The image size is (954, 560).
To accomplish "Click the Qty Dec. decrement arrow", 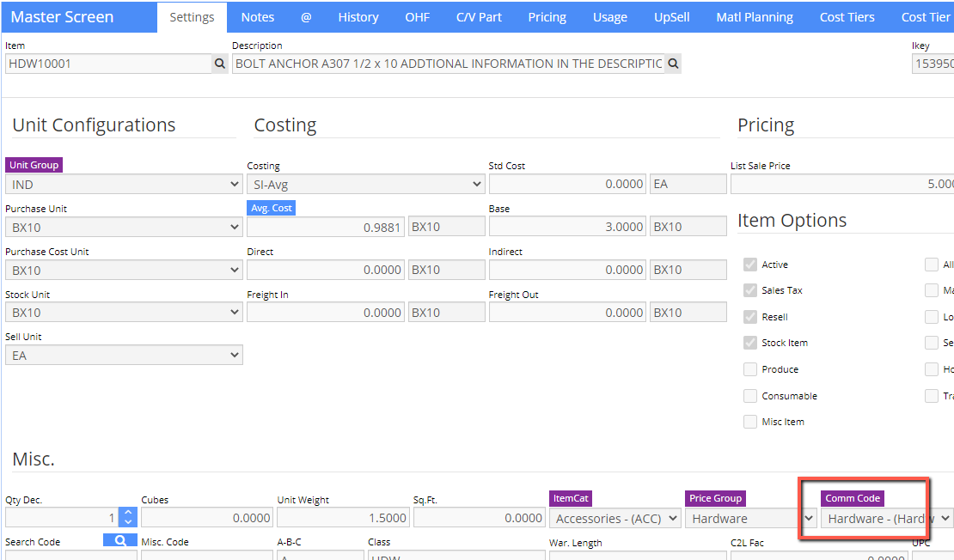I will pos(128,522).
